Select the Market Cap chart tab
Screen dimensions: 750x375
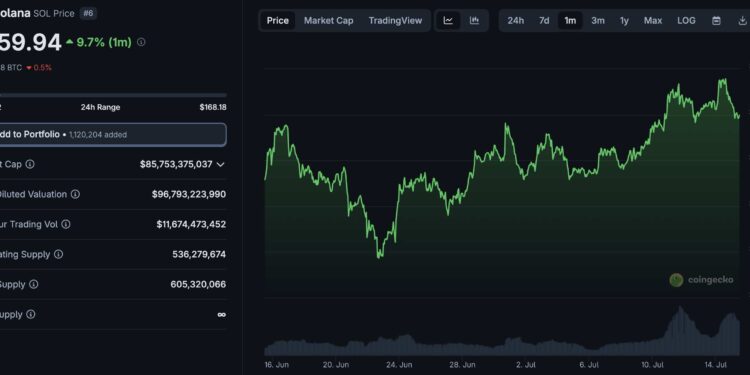[x=329, y=21]
